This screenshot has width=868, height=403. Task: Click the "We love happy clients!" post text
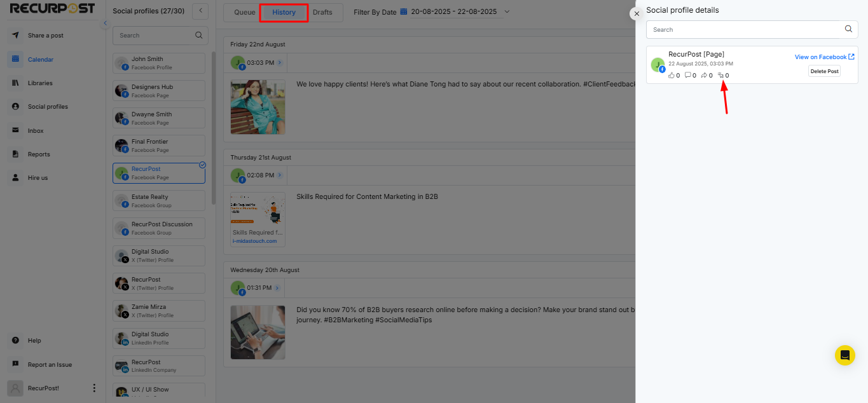click(x=465, y=84)
